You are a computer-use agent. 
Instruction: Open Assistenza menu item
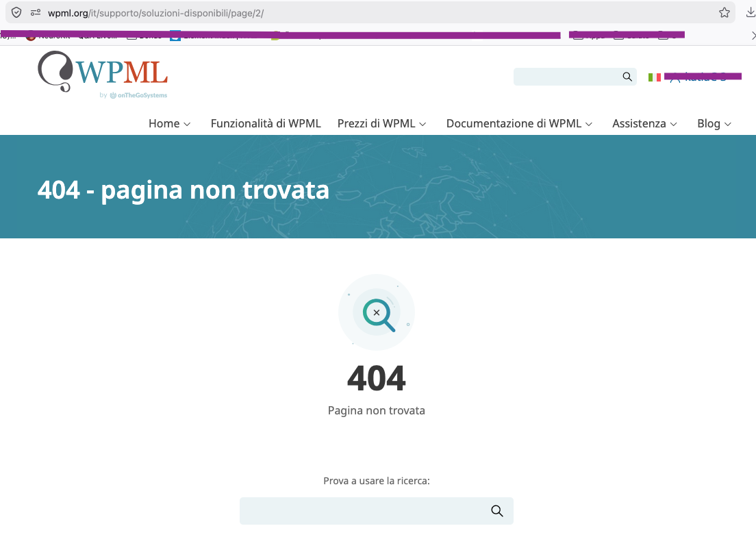(639, 123)
